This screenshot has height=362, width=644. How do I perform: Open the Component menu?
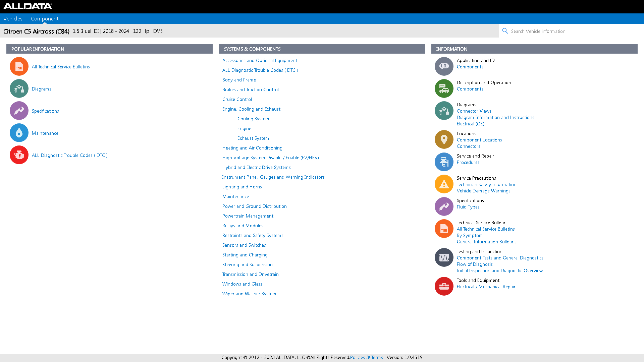pos(44,18)
